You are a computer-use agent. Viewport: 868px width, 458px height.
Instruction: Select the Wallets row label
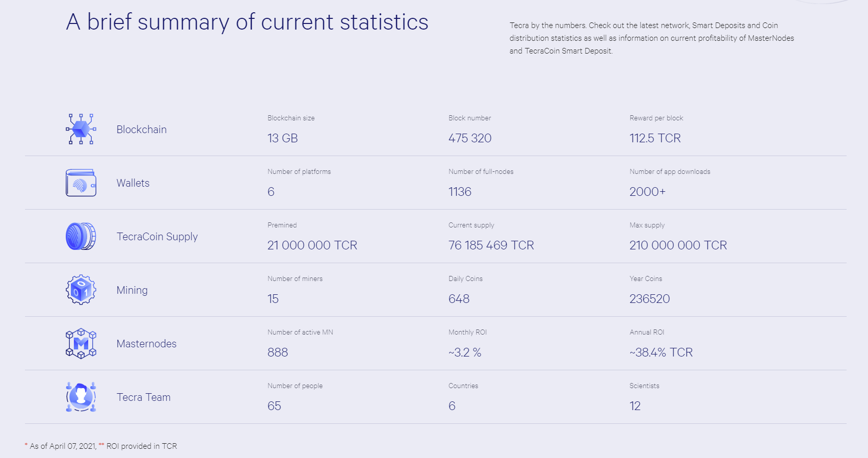133,183
